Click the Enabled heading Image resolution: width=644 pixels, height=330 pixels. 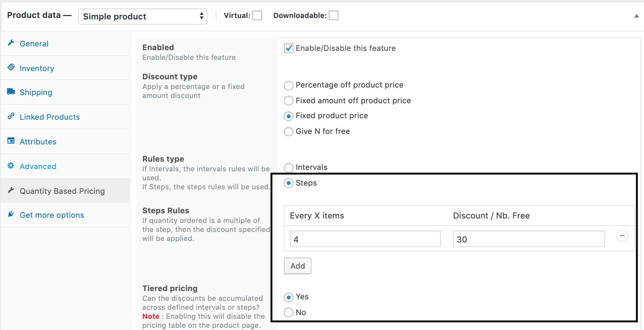coord(158,48)
